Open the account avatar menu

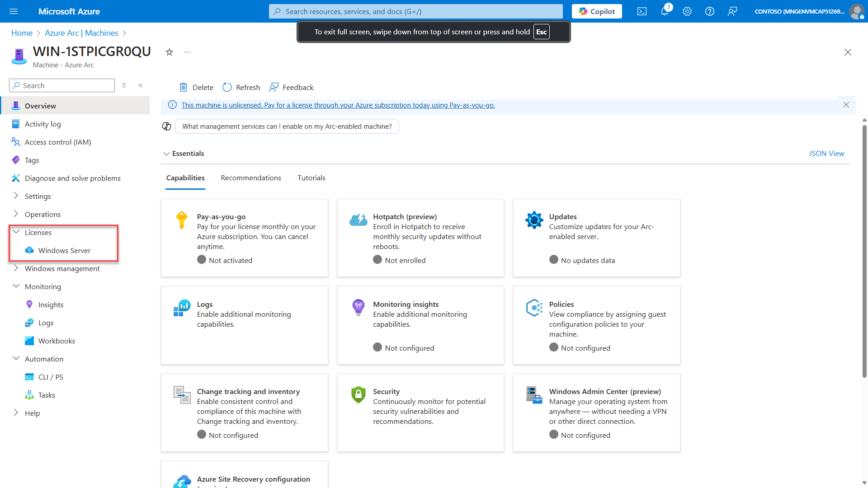pyautogui.click(x=856, y=11)
